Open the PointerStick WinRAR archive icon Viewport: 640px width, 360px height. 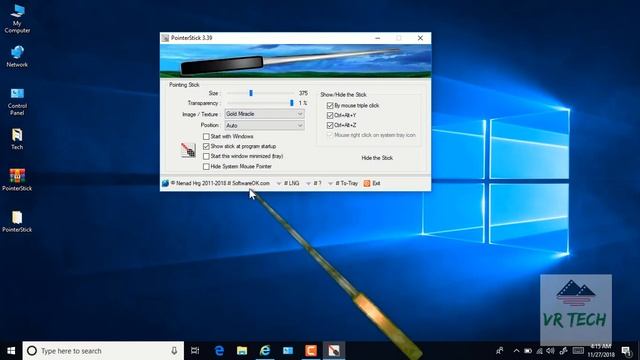coord(17,180)
